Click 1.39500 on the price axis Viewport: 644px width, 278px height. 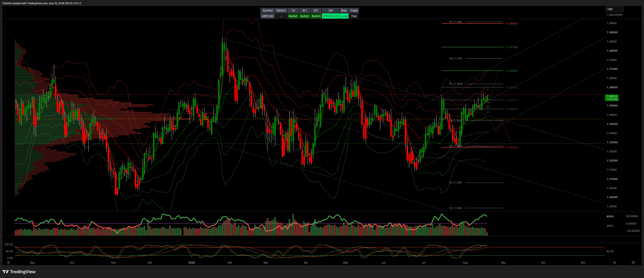[x=612, y=23]
